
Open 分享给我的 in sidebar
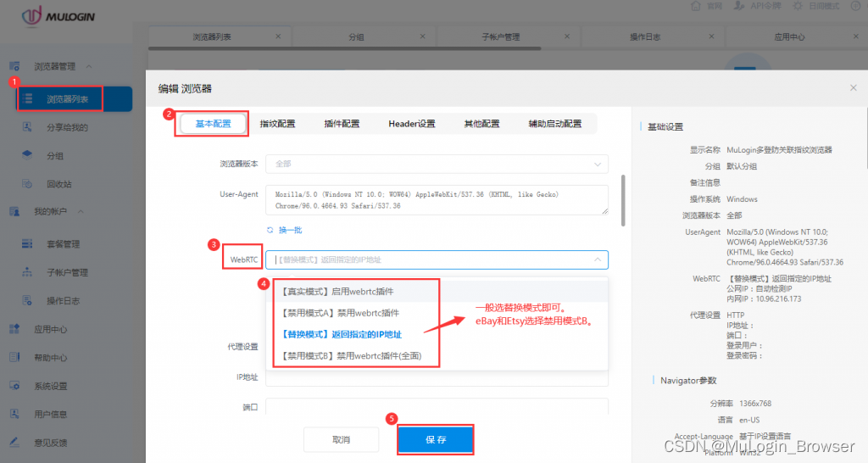67,127
